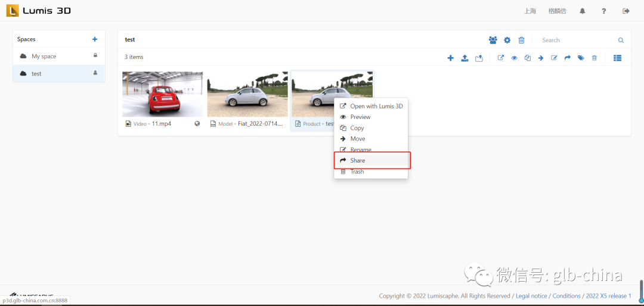Click the add item plus icon
The height and width of the screenshot is (306, 644).
[x=451, y=58]
